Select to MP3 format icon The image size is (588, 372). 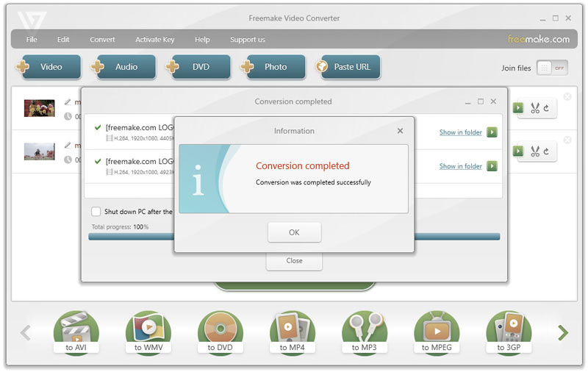point(364,332)
